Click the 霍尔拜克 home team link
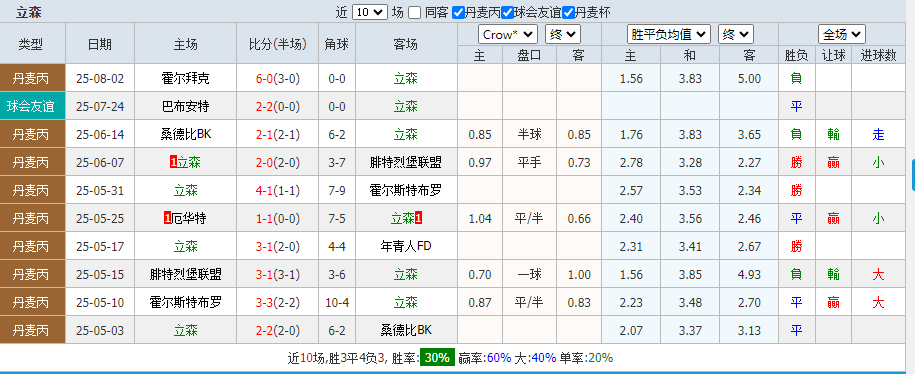The height and width of the screenshot is (374, 915). (185, 78)
